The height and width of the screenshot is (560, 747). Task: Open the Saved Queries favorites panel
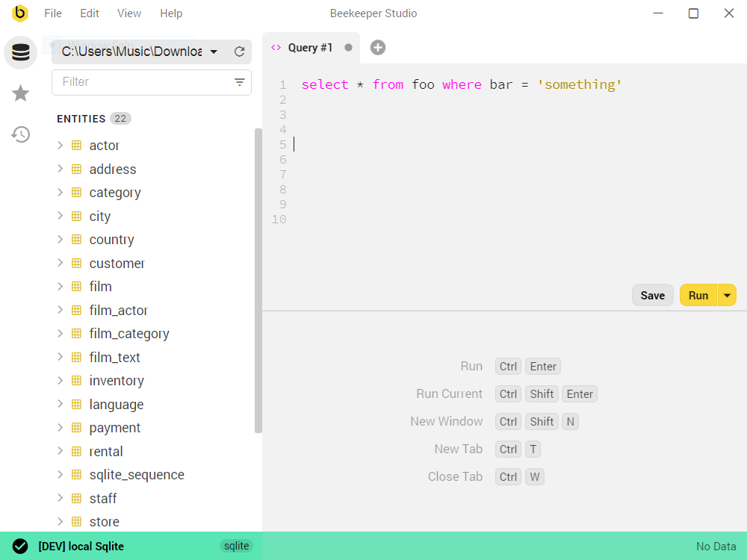(x=20, y=93)
